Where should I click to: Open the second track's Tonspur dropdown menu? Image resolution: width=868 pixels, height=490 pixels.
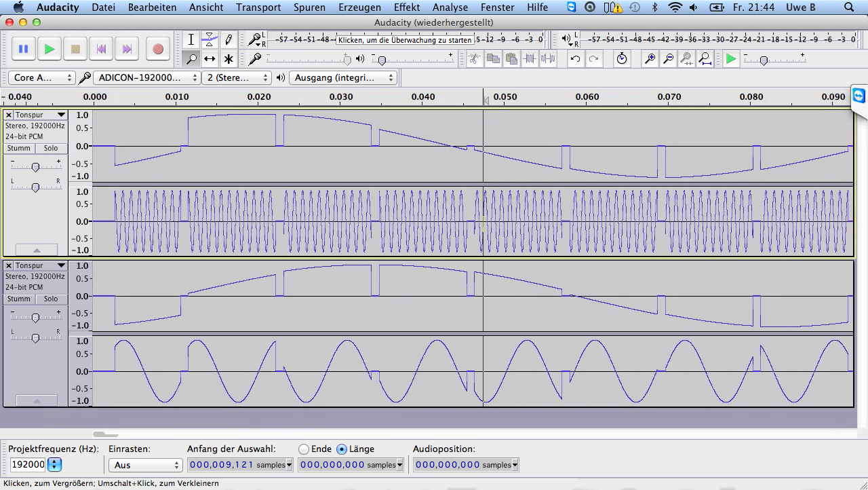[x=41, y=265]
